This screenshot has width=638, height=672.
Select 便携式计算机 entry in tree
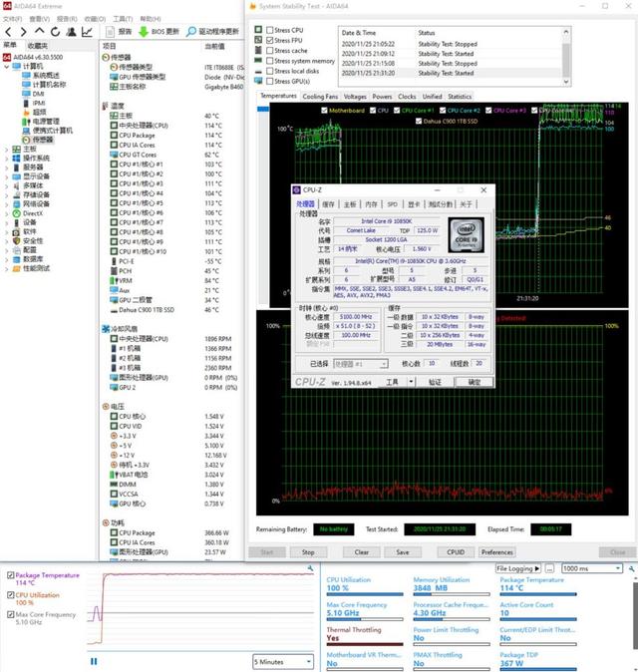[48, 131]
